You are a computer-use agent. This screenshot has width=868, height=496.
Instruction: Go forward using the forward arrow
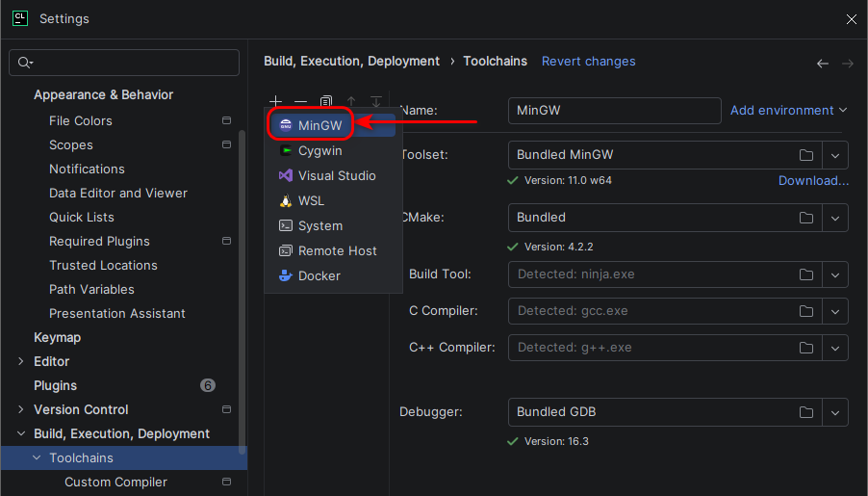848,64
